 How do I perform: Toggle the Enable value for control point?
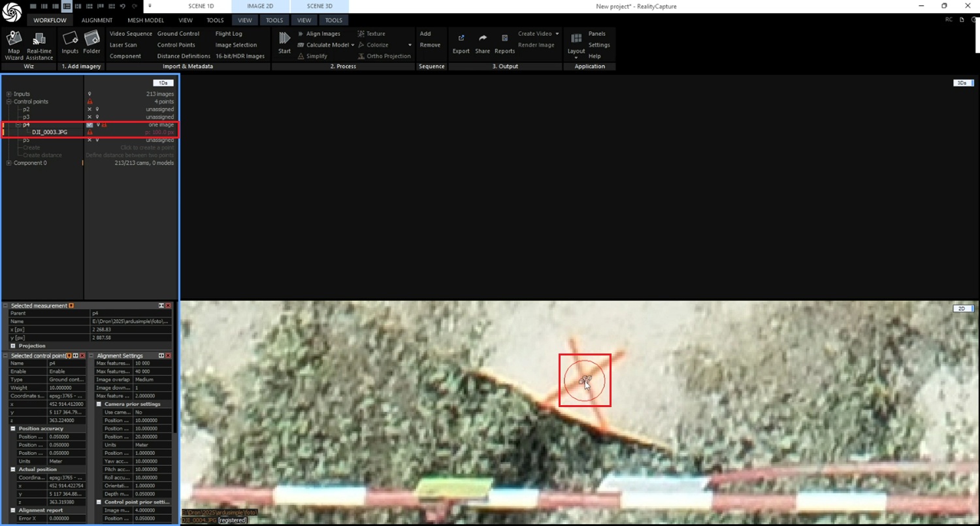click(x=65, y=371)
